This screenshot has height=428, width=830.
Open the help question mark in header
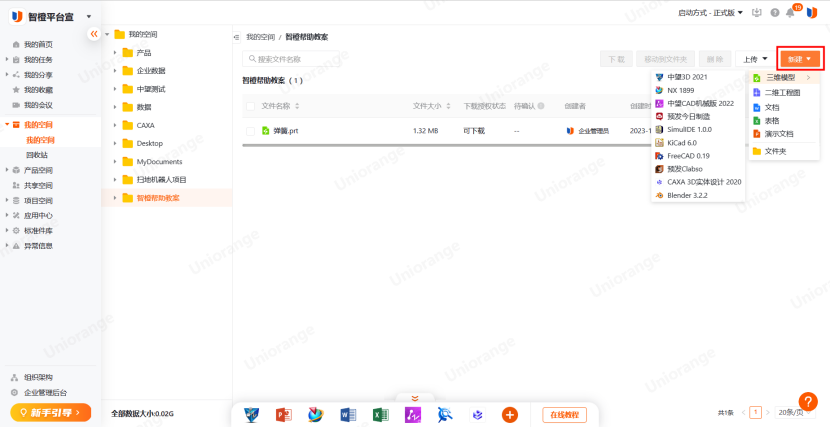point(775,13)
